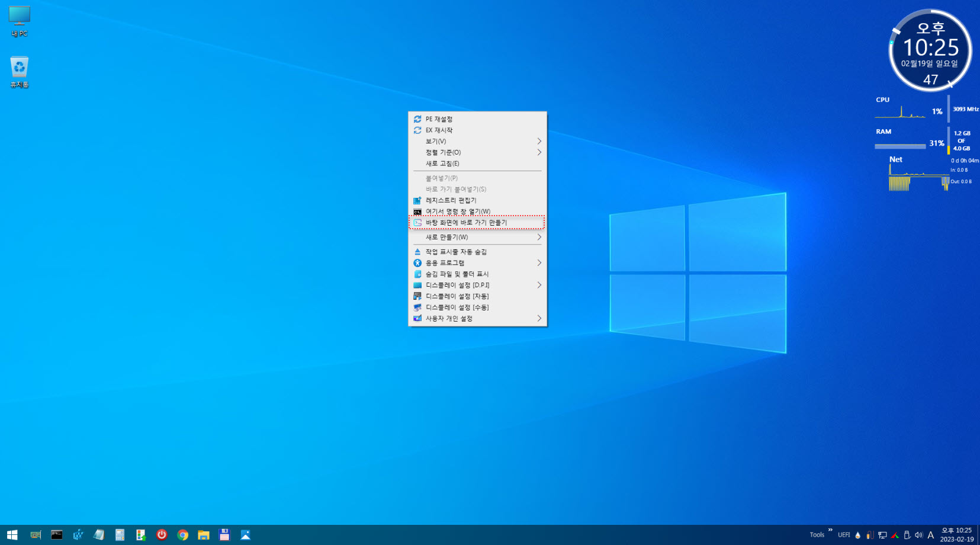Click the floppy disk save taskbar icon

point(224,535)
